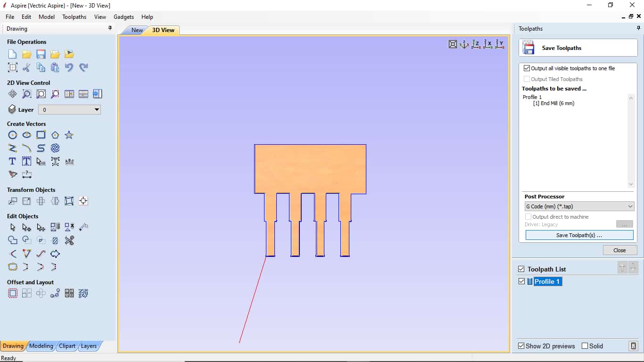
Task: Select the Pan view tool
Action: tap(13, 94)
